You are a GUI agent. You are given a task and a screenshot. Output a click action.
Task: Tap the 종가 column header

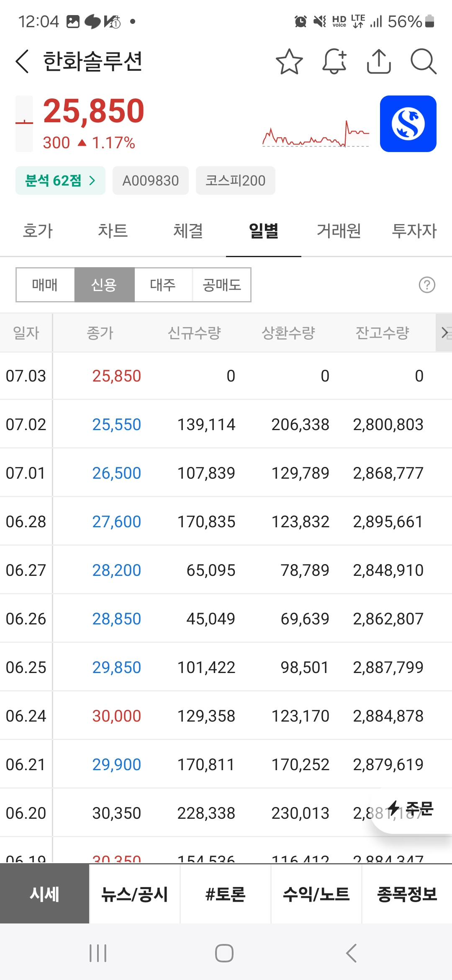[100, 333]
